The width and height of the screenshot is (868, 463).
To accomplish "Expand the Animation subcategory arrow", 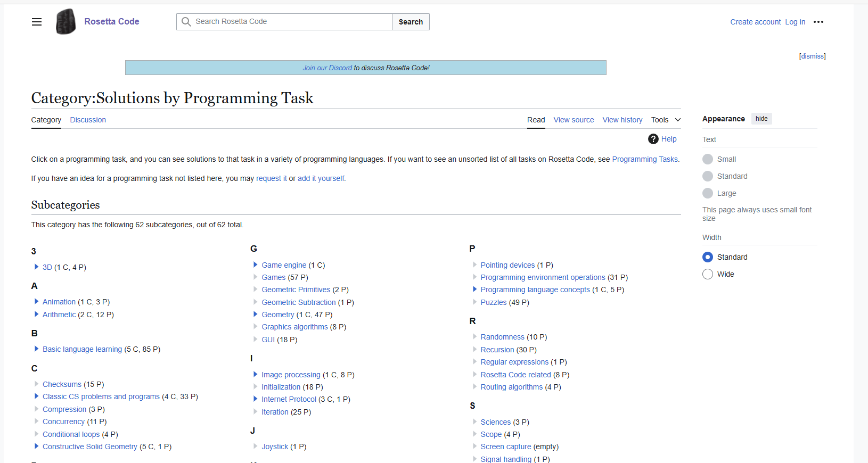I will pos(36,301).
